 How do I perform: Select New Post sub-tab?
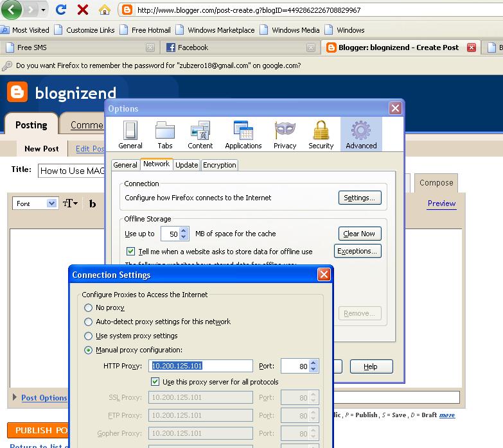[42, 149]
